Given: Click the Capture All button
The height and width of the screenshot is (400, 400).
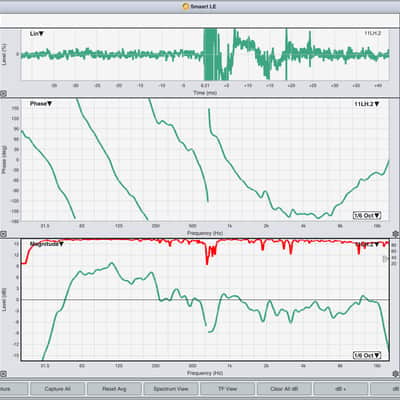Looking at the screenshot, I should tap(57, 389).
